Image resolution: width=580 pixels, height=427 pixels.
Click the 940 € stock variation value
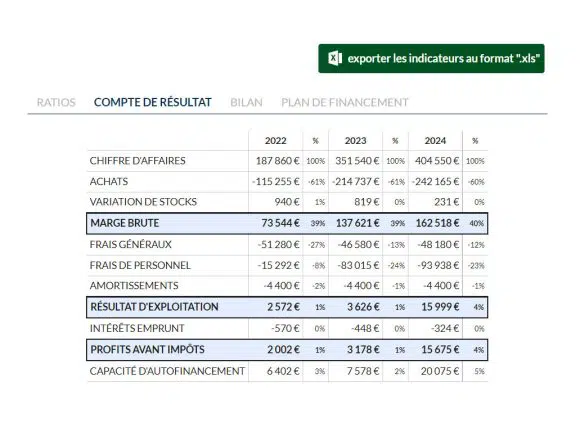[x=287, y=202]
